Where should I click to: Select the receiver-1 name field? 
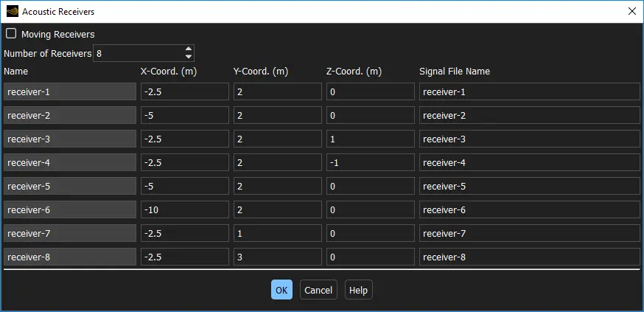coord(70,91)
